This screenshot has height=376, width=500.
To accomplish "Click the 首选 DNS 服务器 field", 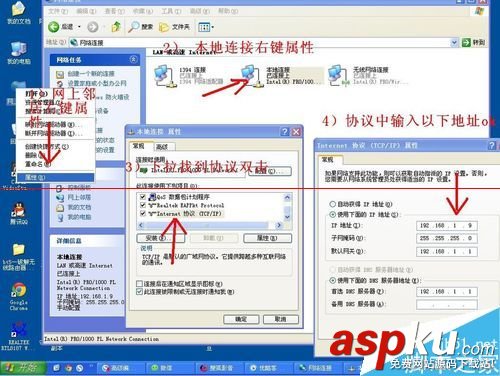I will [447, 292].
